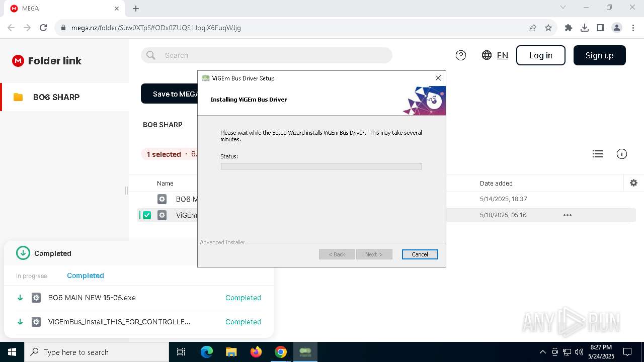Image resolution: width=644 pixels, height=362 pixels.
Task: Open the BO6 SHARP folder in sidebar
Action: point(64,97)
